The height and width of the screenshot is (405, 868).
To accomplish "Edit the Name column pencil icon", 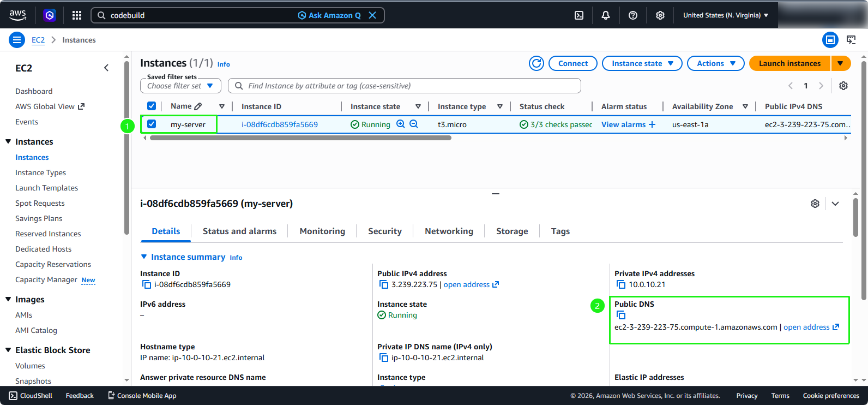I will [x=198, y=106].
